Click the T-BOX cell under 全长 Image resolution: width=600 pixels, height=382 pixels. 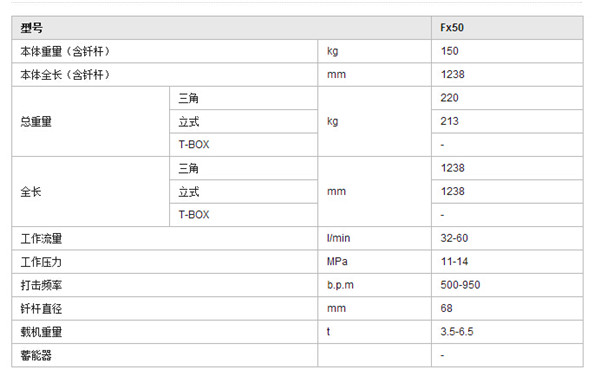[243, 215]
